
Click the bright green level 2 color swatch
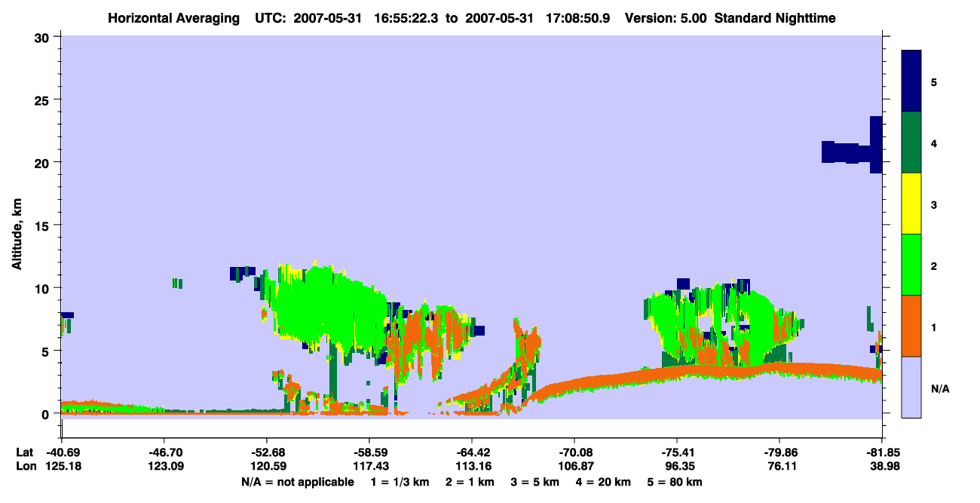[x=911, y=265]
